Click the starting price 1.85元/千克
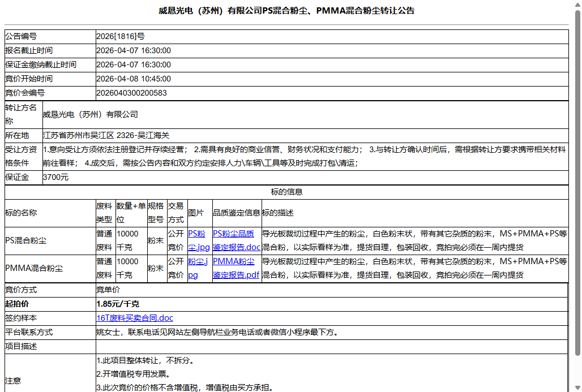Viewport: 582px width, 392px height. pyautogui.click(x=118, y=304)
